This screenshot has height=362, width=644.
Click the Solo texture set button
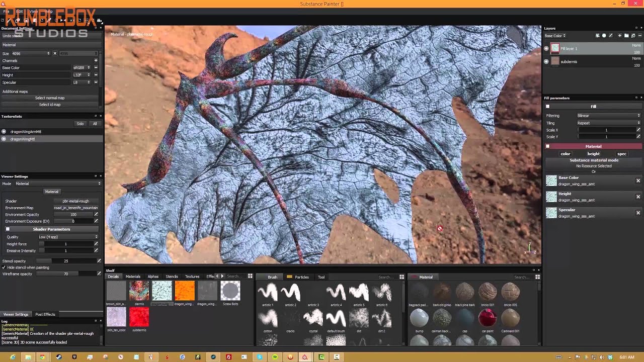[x=80, y=124]
